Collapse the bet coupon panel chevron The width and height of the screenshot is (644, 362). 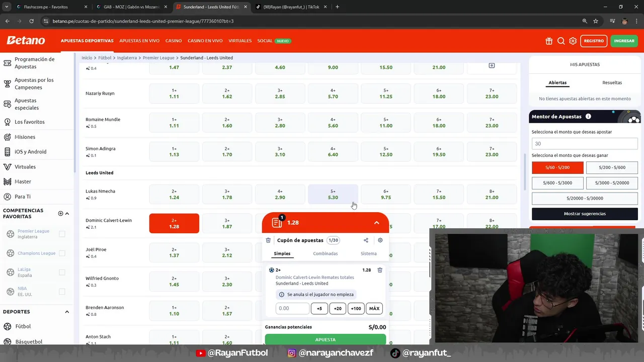click(x=376, y=223)
